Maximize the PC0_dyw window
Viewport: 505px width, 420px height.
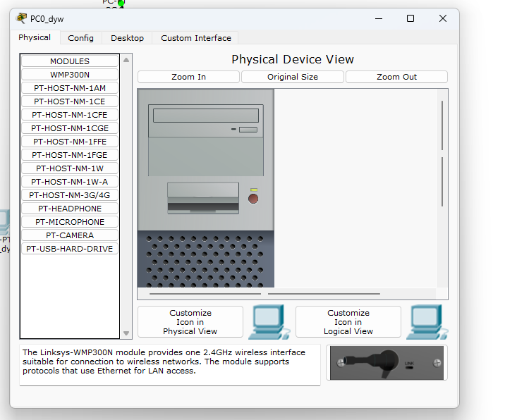(410, 18)
